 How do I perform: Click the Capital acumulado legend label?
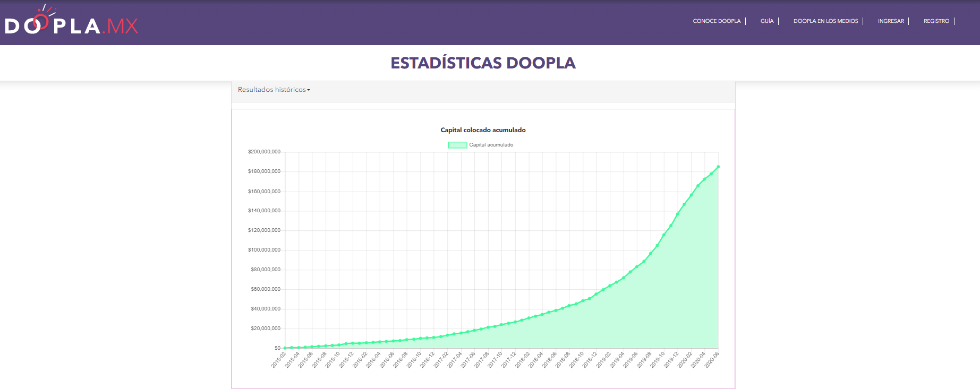point(491,145)
